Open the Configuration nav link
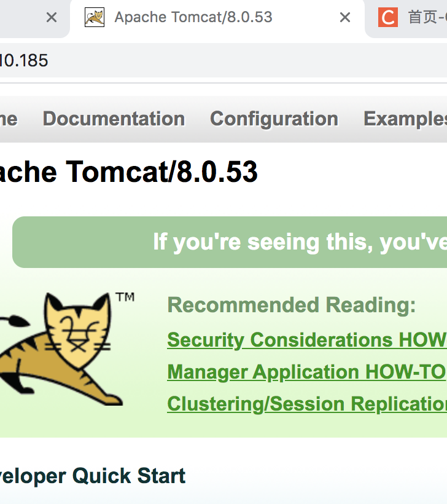The height and width of the screenshot is (504, 447). point(274,119)
